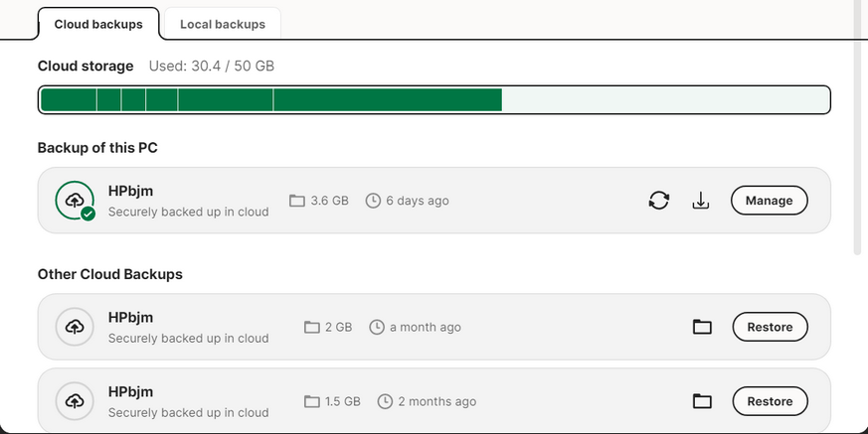
Task: Select the HPbjm backup from a month ago
Action: point(434,327)
